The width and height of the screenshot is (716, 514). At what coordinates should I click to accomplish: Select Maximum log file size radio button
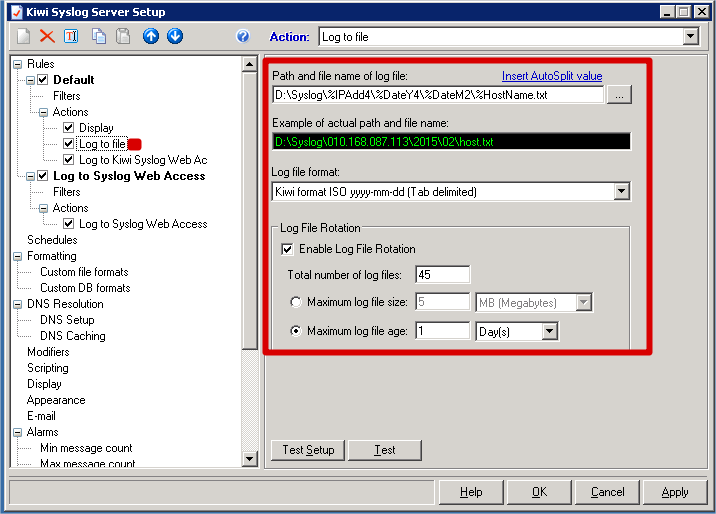(296, 302)
